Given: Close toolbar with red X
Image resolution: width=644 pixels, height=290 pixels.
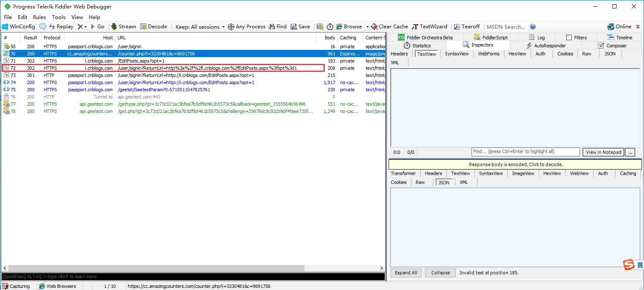Looking at the screenshot, I should pos(638,27).
